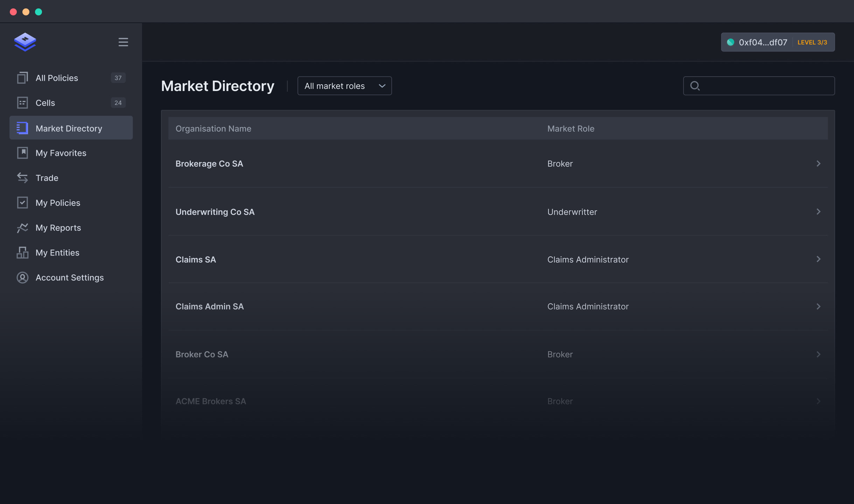Open the All market roles dropdown
Screen dimensions: 854x504
[344, 86]
